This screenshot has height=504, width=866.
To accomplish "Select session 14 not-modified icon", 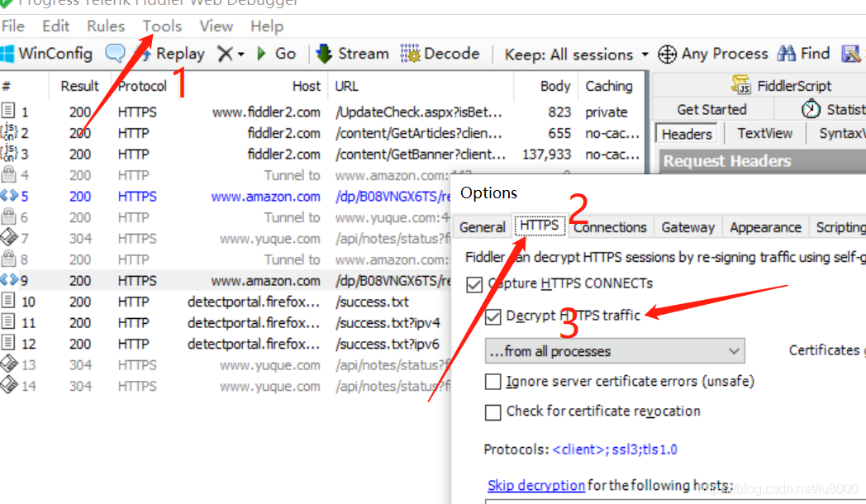I will coord(9,385).
